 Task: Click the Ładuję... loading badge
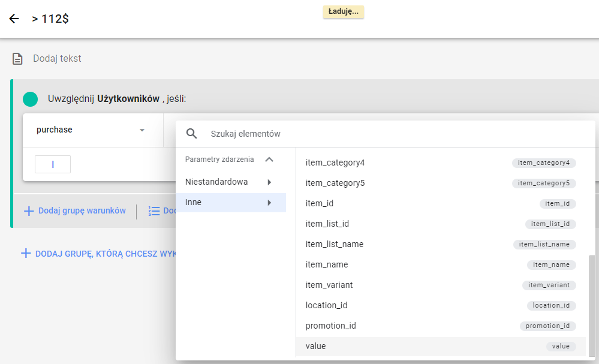coord(344,11)
